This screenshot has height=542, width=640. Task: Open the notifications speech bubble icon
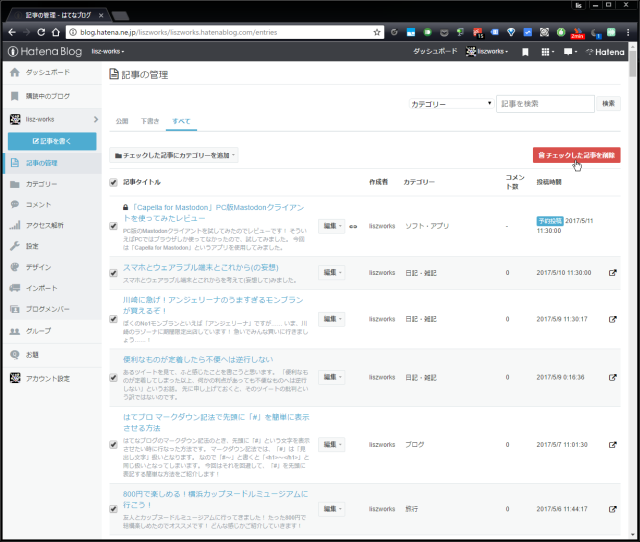coord(570,52)
